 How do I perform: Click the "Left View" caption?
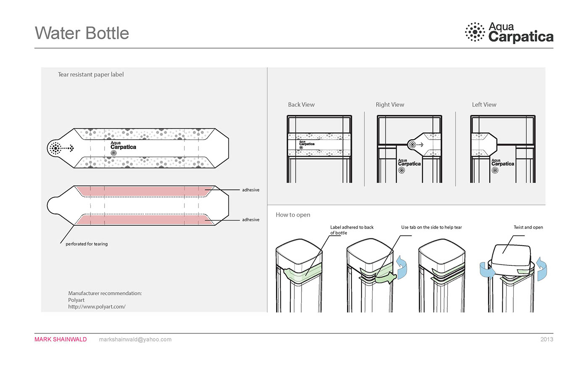pyautogui.click(x=484, y=105)
